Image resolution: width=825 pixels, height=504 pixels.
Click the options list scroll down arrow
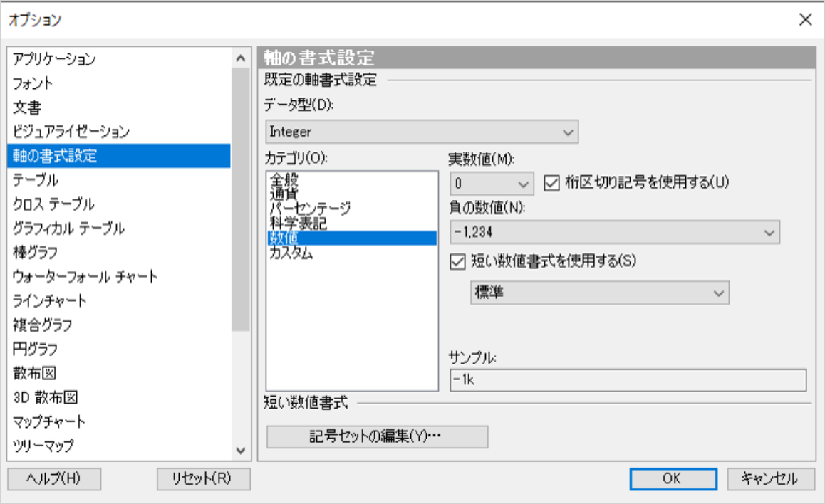click(241, 451)
